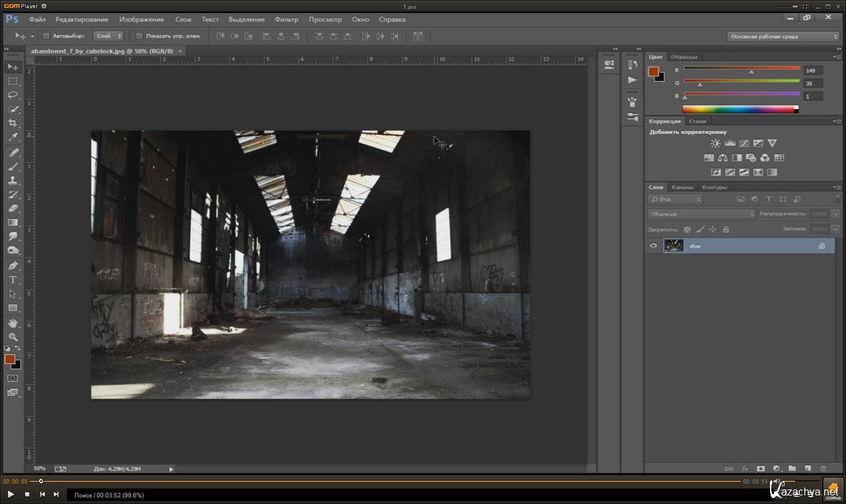This screenshot has height=504, width=846.
Task: Open the Обычные blend mode dropdown
Action: [701, 214]
